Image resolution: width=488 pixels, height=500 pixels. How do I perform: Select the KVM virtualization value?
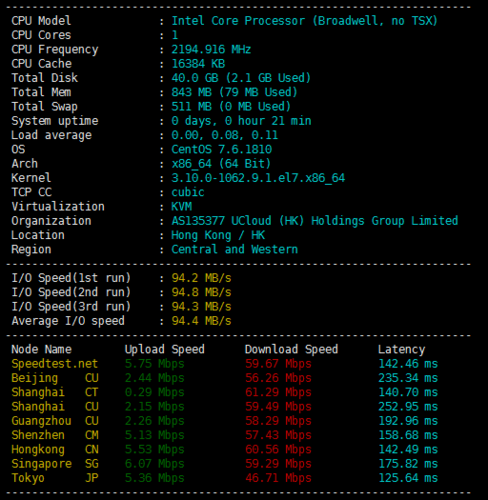[x=182, y=207]
